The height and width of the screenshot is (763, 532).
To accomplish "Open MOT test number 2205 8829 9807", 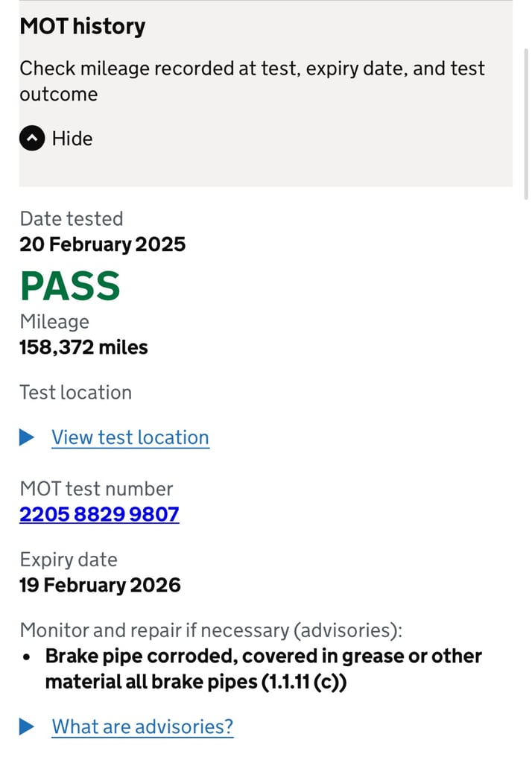I will [x=99, y=514].
